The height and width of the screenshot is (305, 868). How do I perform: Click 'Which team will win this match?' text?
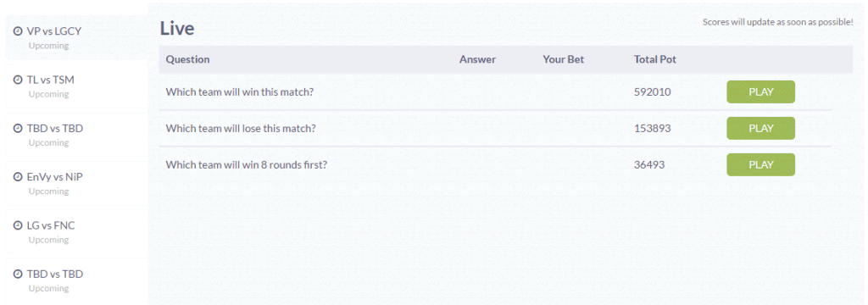(x=240, y=91)
